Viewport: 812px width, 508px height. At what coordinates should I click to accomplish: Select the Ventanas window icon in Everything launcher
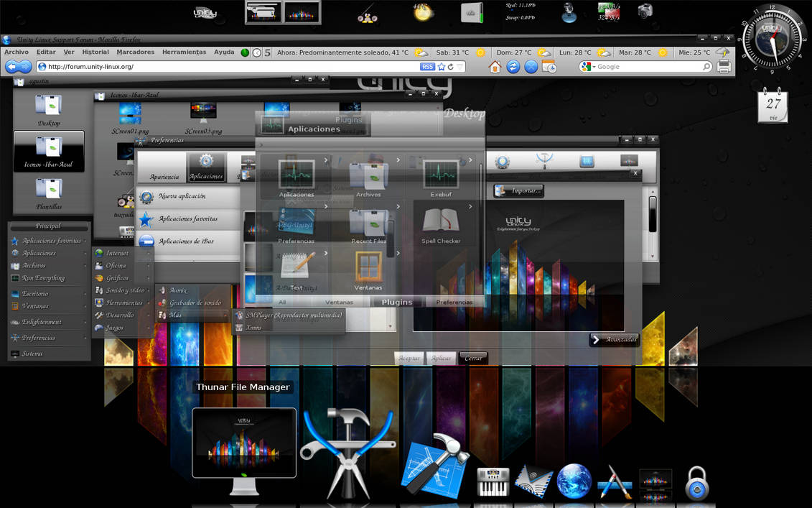click(368, 271)
